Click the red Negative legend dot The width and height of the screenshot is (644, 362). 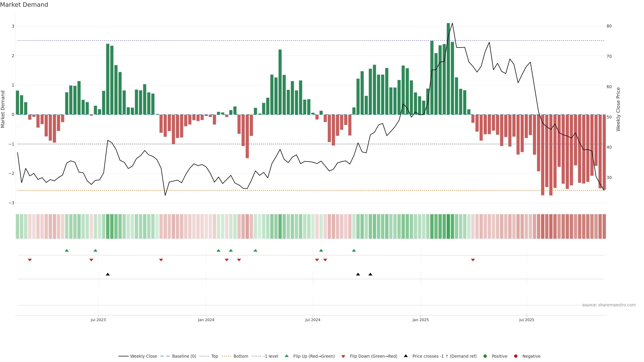click(x=516, y=356)
